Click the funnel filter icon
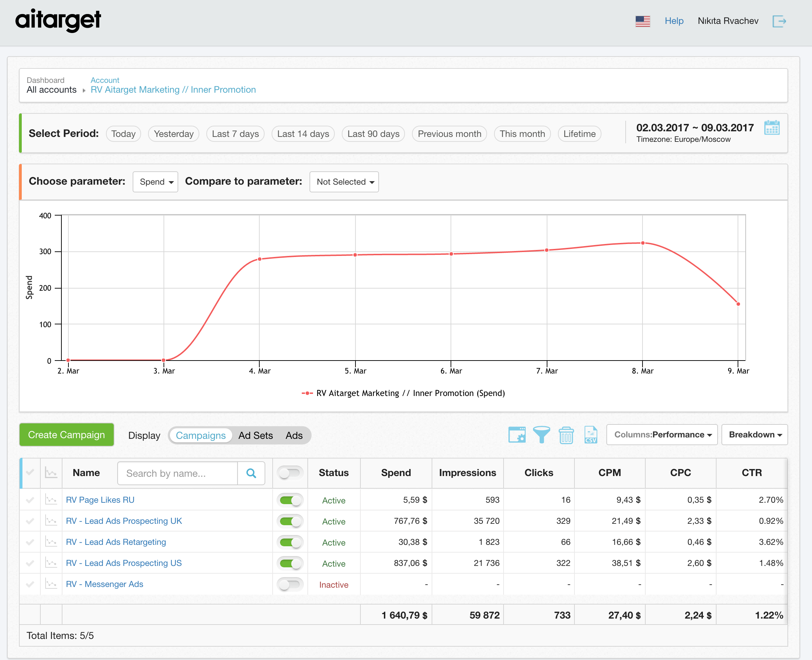 [x=541, y=435]
